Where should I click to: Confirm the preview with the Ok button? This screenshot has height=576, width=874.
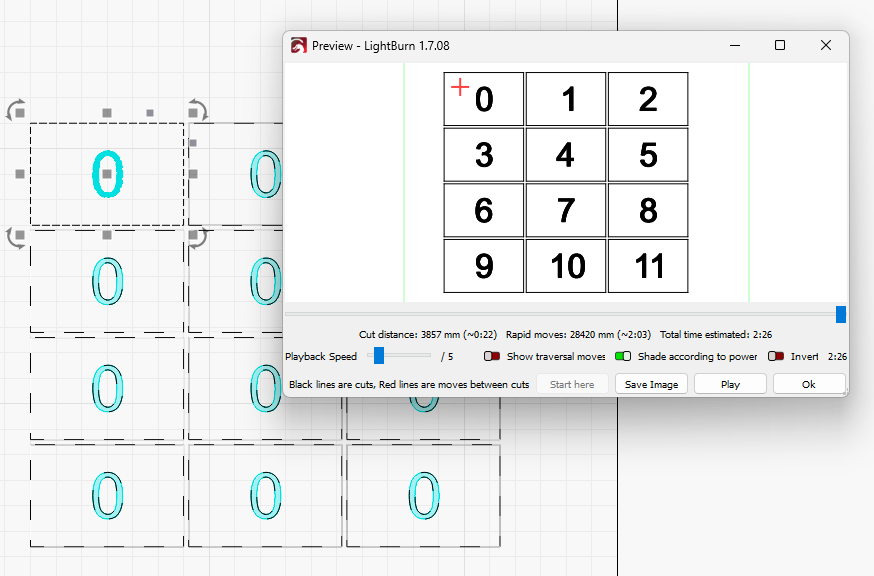point(808,384)
